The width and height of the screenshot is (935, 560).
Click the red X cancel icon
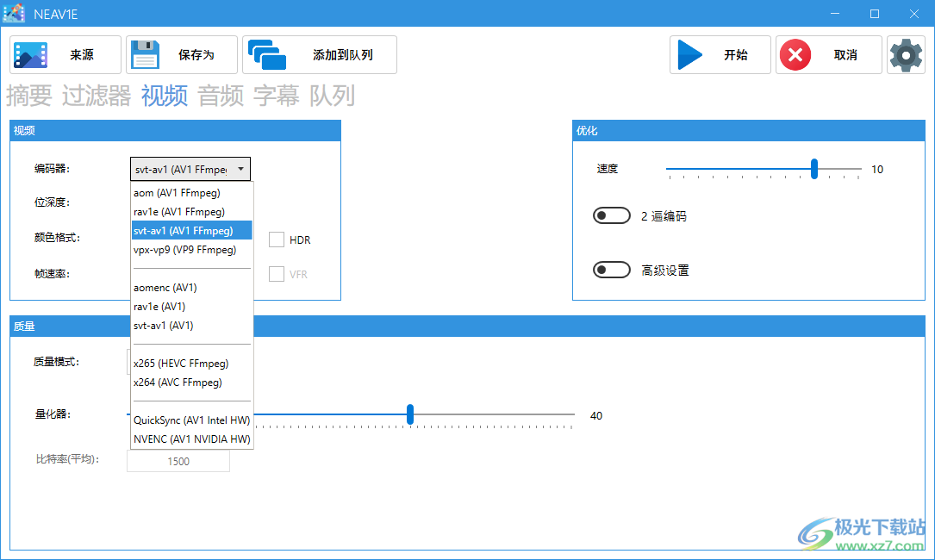[x=795, y=55]
